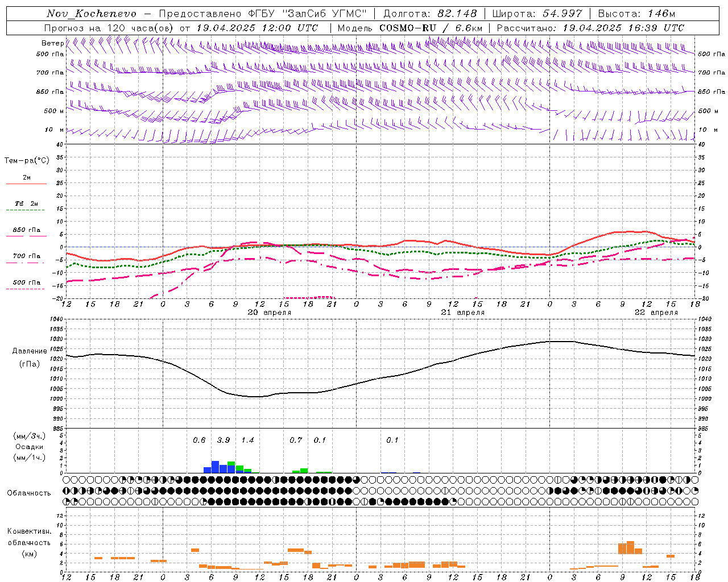Click the Рассчитано: 19.04.2025 16:39 UTC timestamp
The height and width of the screenshot is (582, 728).
pyautogui.click(x=590, y=28)
